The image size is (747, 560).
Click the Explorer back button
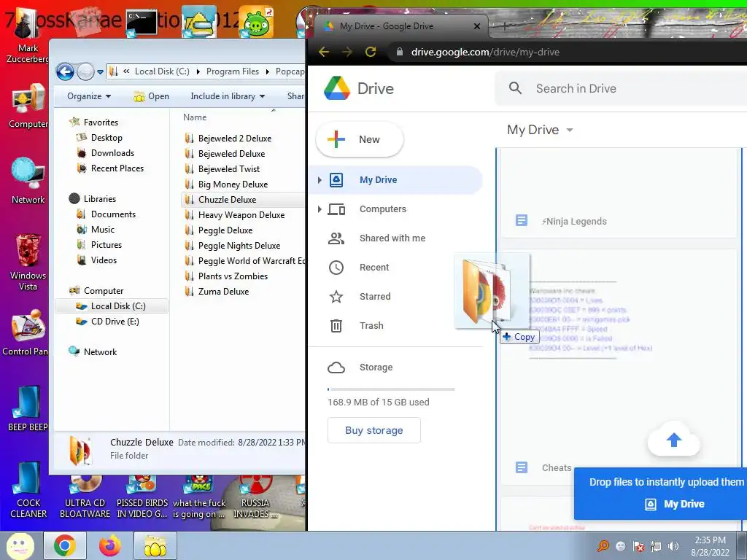[x=65, y=72]
